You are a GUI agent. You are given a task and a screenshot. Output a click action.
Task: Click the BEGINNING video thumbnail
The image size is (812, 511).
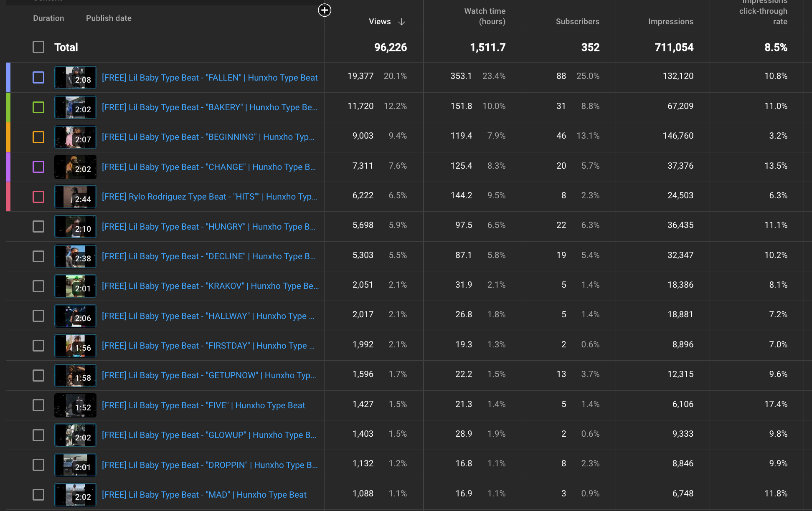coord(75,137)
